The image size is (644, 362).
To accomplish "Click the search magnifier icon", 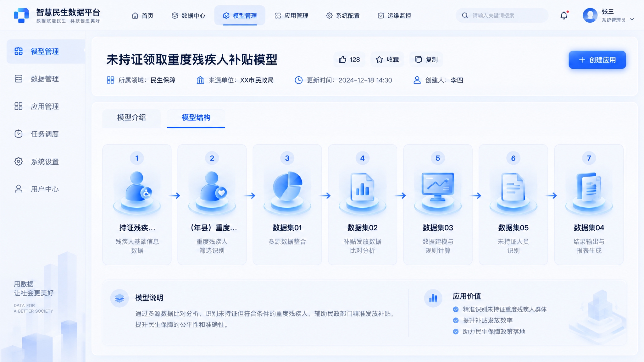I will pos(465,15).
